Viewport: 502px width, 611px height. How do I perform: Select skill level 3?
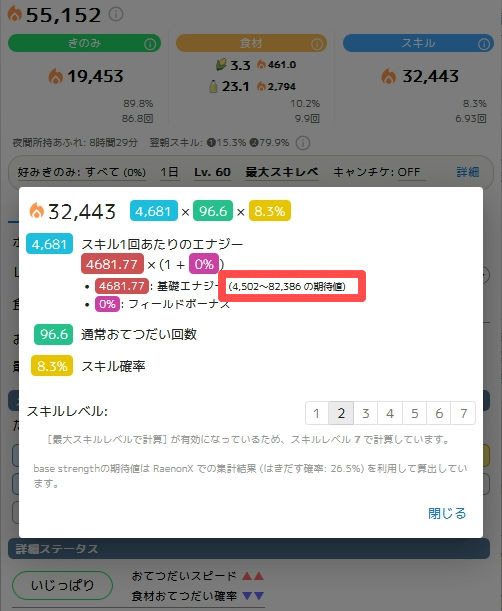pos(366,413)
